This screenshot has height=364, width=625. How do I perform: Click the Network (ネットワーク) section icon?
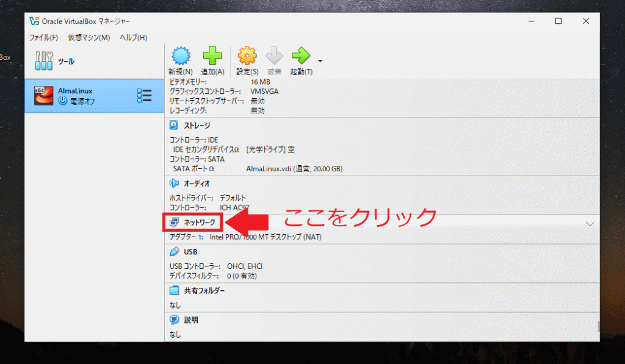(x=174, y=222)
